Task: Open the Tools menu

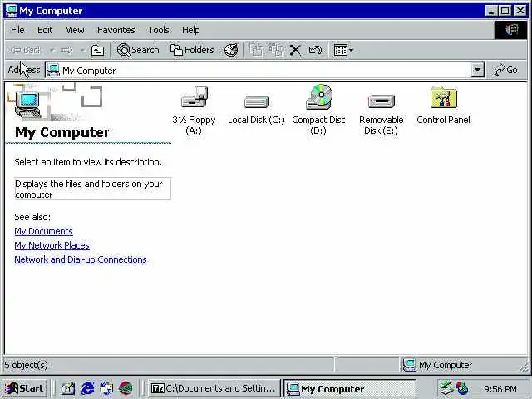Action: tap(159, 30)
